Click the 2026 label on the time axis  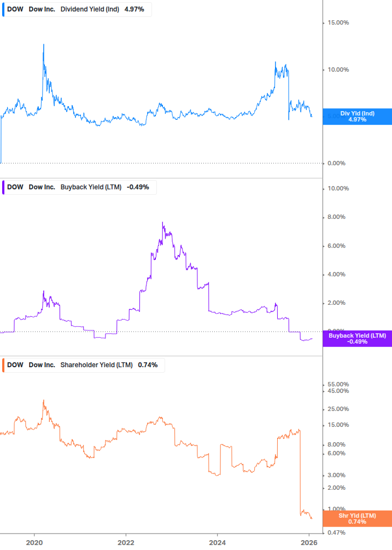coord(309,542)
